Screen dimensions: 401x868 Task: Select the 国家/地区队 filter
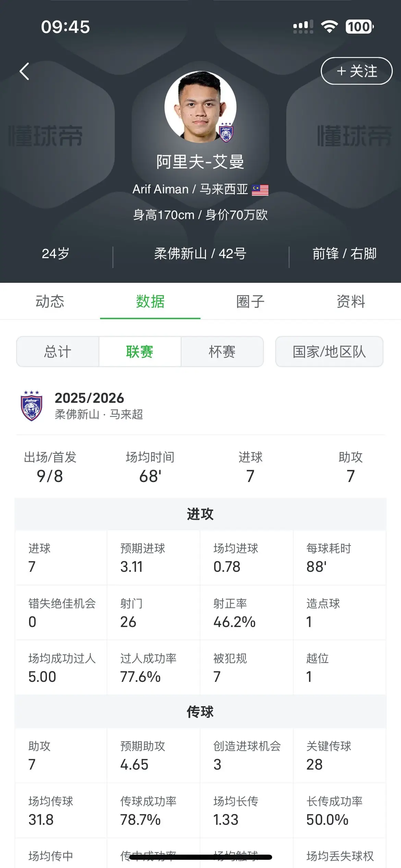pyautogui.click(x=329, y=352)
